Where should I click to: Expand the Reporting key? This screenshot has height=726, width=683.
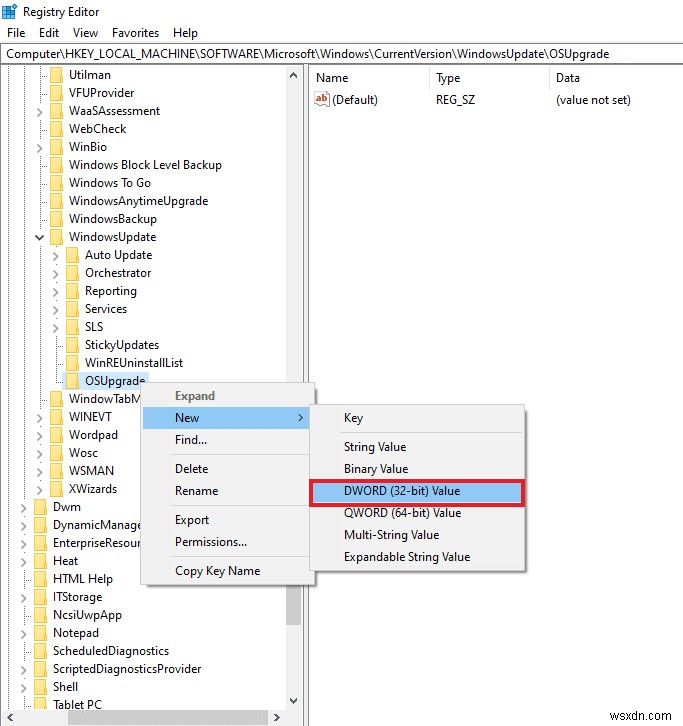pos(56,292)
